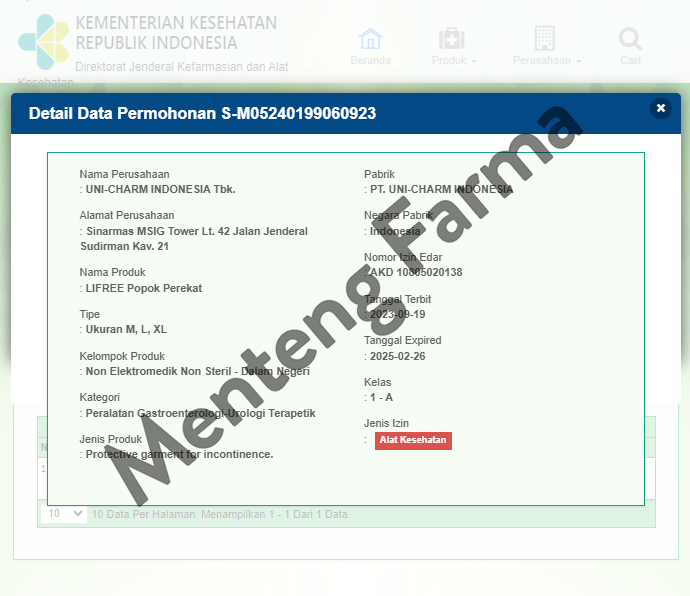Click Protective garment for incontinence text
The image size is (690, 596).
[180, 454]
